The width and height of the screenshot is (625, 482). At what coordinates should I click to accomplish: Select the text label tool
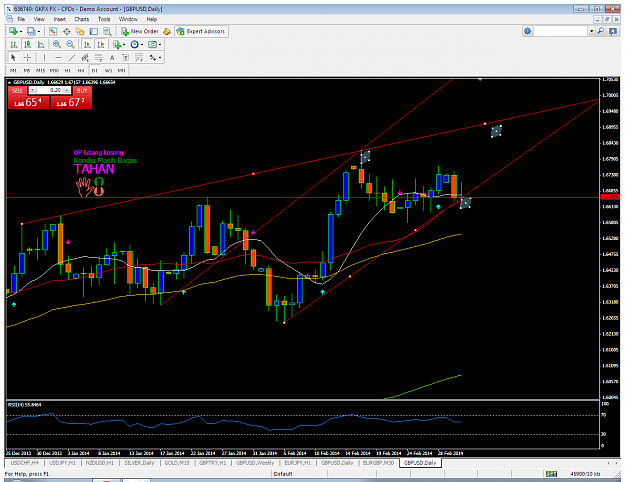[x=126, y=58]
